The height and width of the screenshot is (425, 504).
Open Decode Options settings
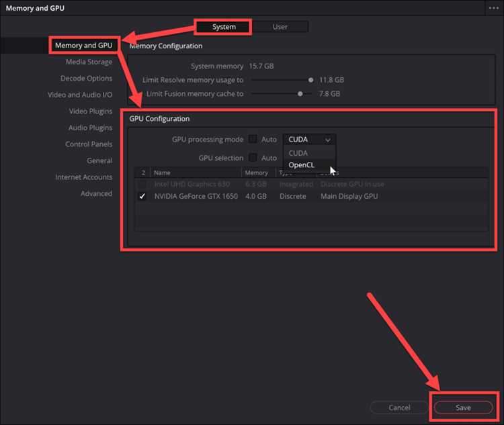tap(86, 79)
